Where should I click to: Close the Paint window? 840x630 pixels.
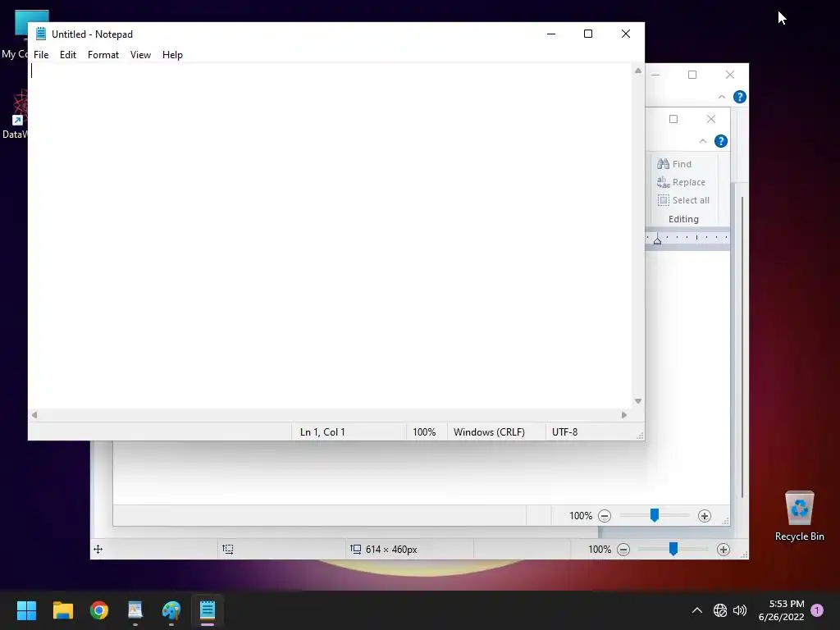click(729, 75)
